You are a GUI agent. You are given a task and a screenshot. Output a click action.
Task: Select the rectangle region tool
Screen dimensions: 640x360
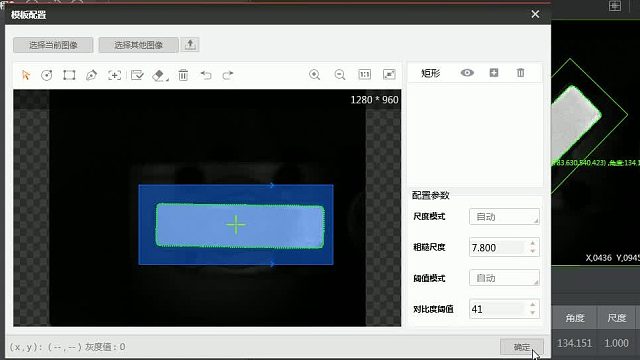click(x=69, y=75)
